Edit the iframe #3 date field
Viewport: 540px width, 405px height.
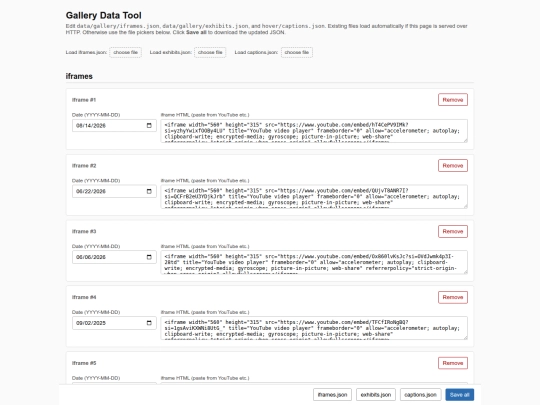click(x=114, y=257)
